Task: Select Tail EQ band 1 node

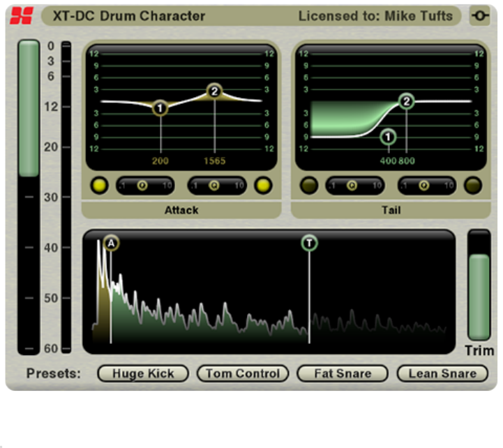Action: [x=388, y=137]
